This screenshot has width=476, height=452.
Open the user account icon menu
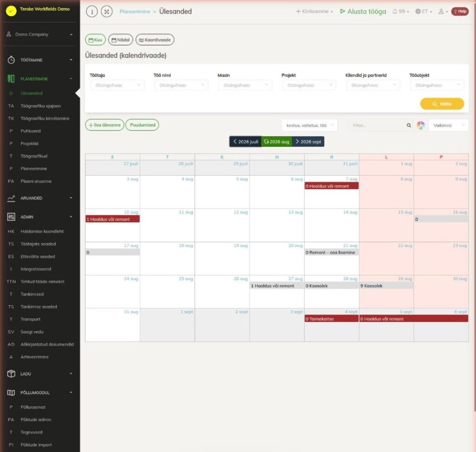click(x=443, y=11)
